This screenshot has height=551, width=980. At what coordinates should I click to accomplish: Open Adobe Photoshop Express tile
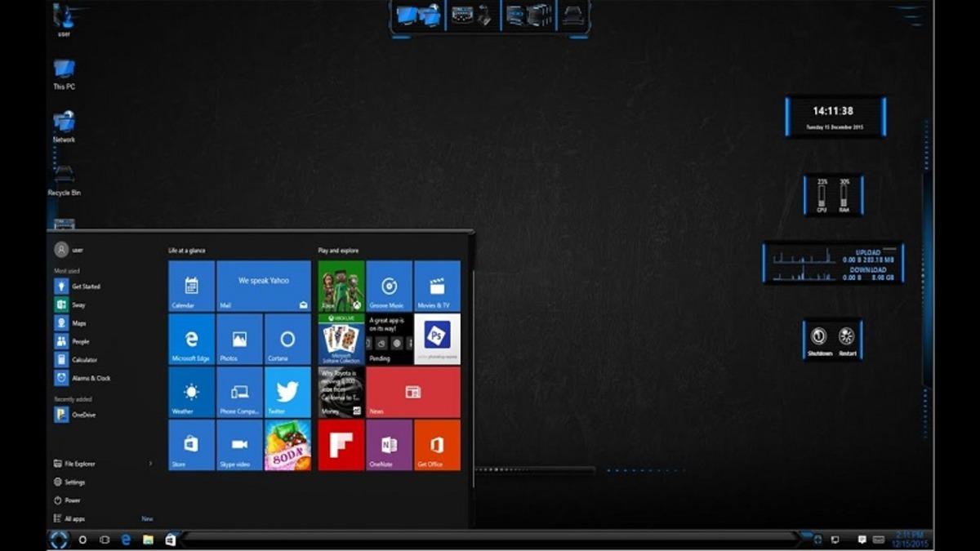tap(438, 339)
